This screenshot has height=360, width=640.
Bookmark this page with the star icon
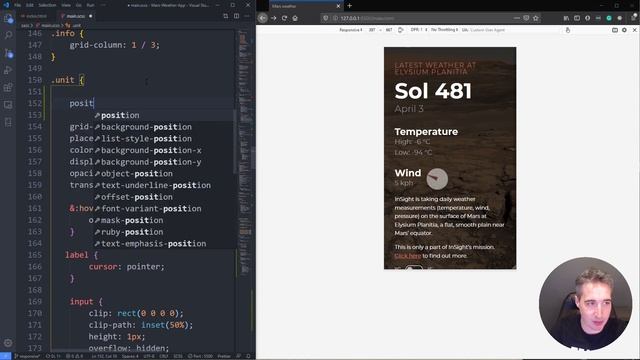click(536, 18)
